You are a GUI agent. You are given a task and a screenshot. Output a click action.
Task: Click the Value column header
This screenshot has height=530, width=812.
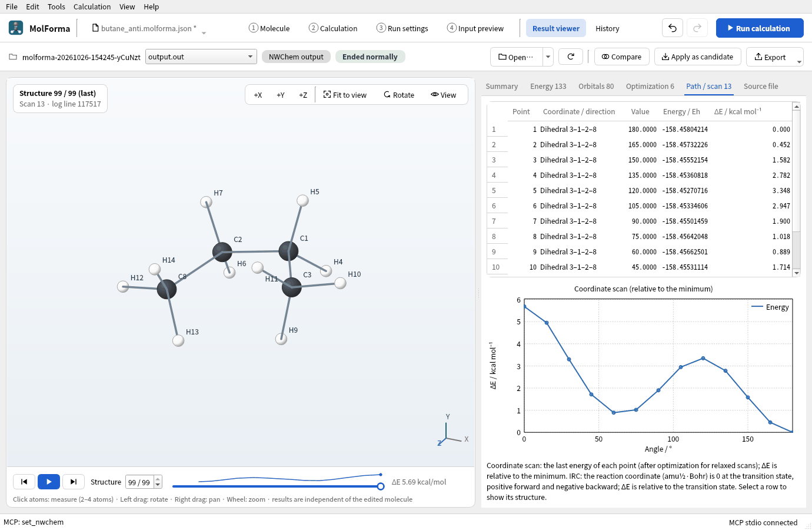click(640, 111)
